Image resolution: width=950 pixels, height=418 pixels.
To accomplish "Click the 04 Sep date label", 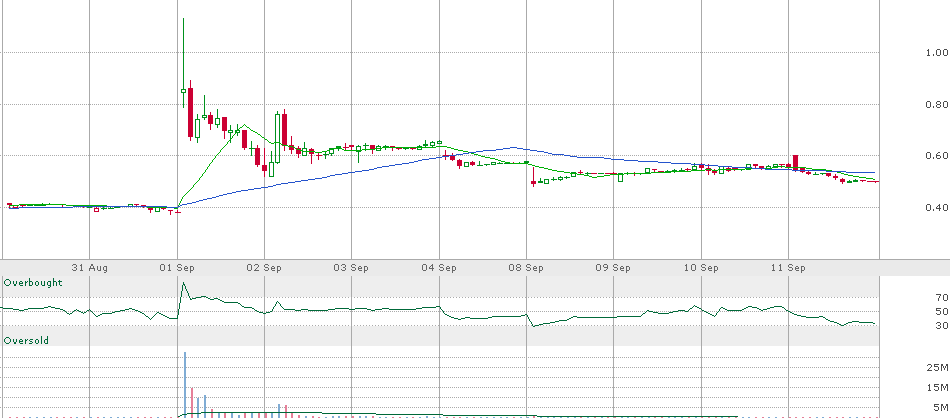I will coord(439,268).
